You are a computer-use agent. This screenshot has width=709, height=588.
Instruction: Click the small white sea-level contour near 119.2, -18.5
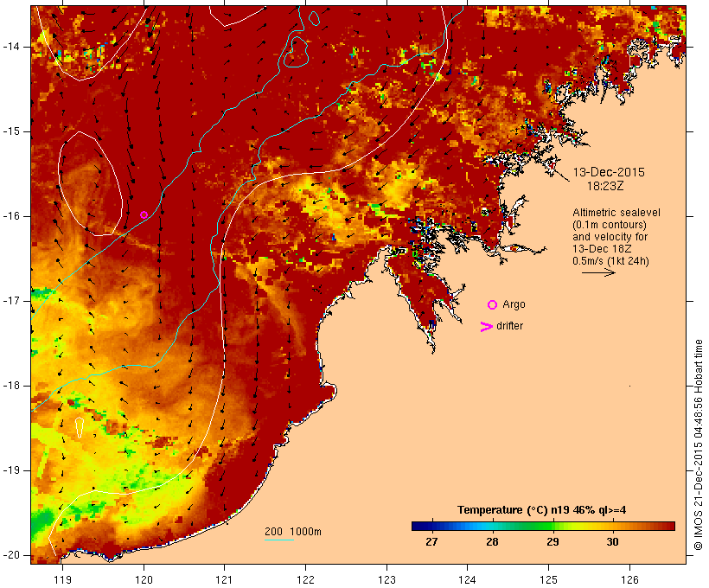(80, 427)
